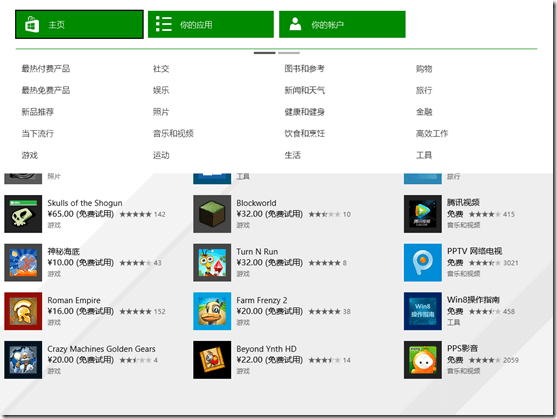Viewport: 557px width, 419px height.
Task: Click the list icon on 你的应用
Action: click(164, 24)
